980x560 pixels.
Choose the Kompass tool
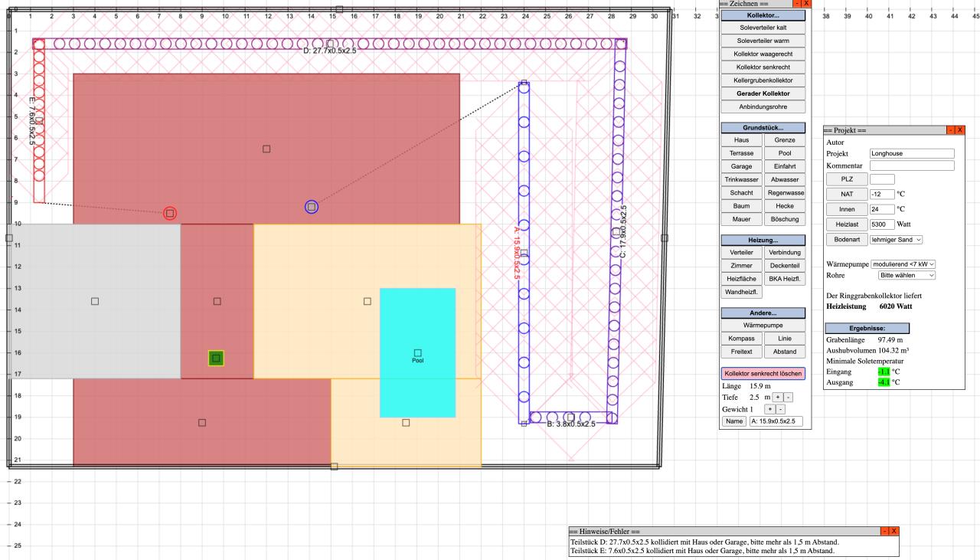click(x=741, y=339)
